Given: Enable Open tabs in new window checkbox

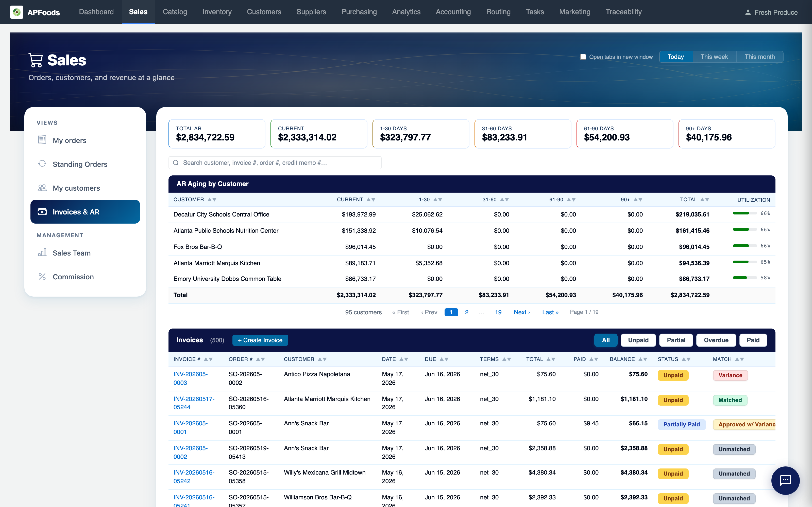Looking at the screenshot, I should pyautogui.click(x=583, y=57).
